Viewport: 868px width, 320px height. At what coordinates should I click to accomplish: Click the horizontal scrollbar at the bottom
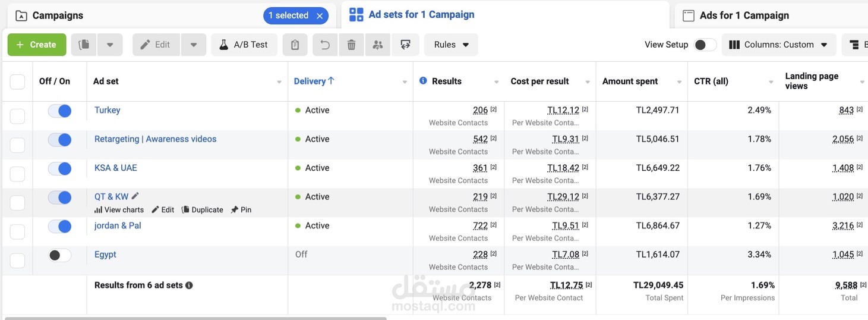tap(195, 318)
